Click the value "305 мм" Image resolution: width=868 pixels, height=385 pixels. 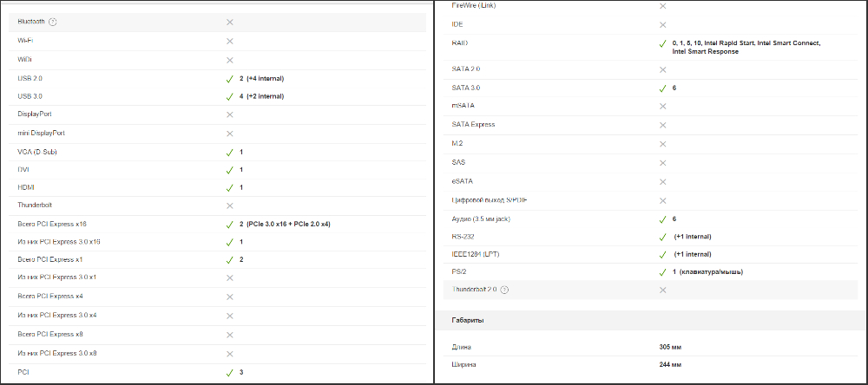click(x=670, y=347)
